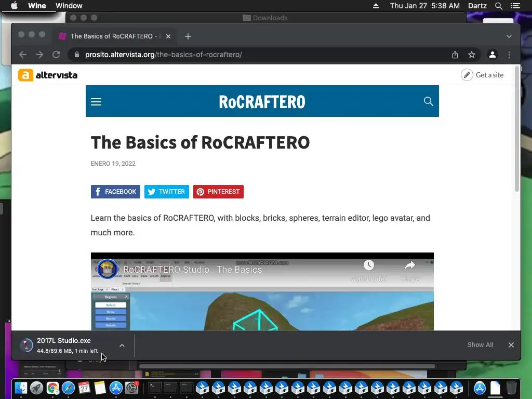Click Show All downloads
The height and width of the screenshot is (399, 532).
480,345
